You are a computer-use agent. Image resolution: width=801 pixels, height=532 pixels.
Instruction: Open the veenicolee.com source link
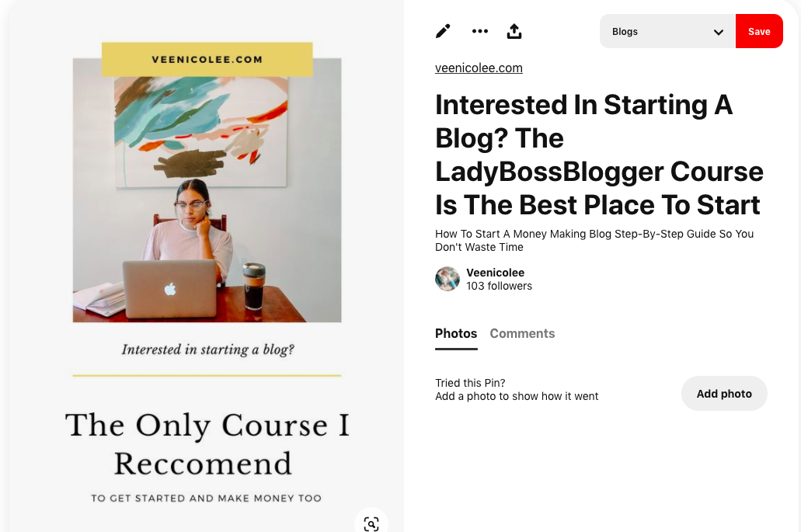pos(479,68)
